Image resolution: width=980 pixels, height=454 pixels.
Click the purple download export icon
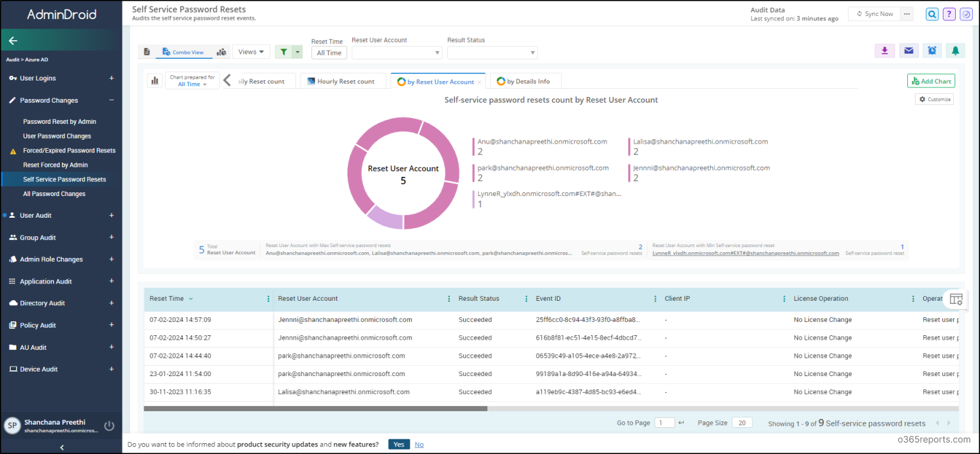(884, 50)
